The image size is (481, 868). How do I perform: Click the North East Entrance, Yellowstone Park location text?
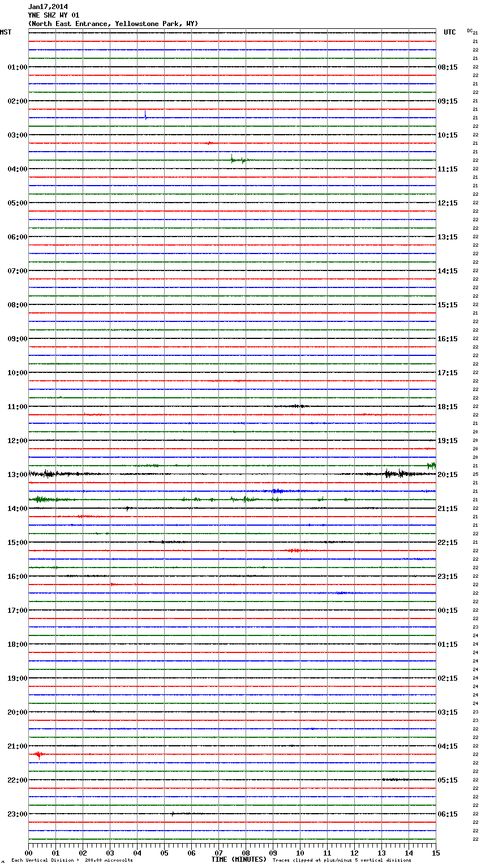[x=113, y=24]
